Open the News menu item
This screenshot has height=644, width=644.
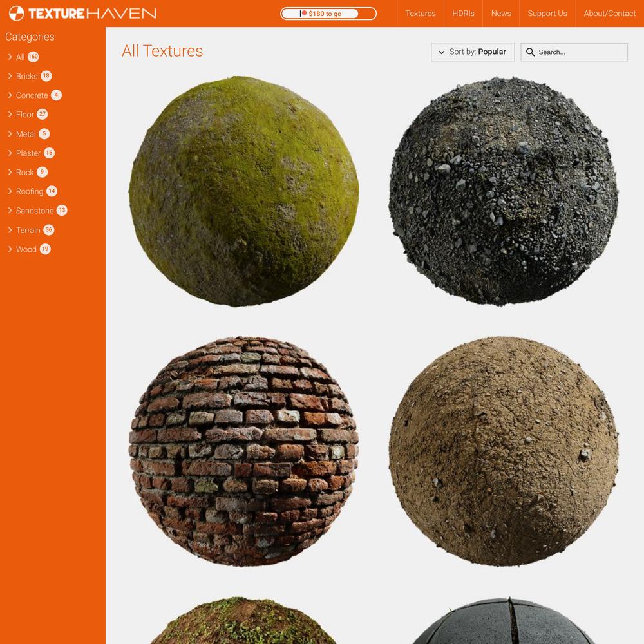pyautogui.click(x=501, y=14)
